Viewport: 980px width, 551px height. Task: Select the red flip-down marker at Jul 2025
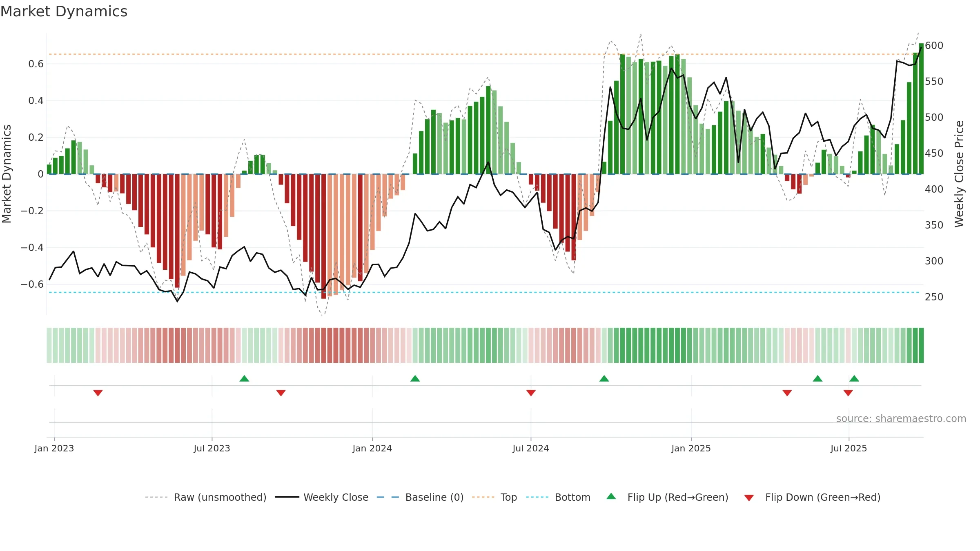pyautogui.click(x=848, y=393)
